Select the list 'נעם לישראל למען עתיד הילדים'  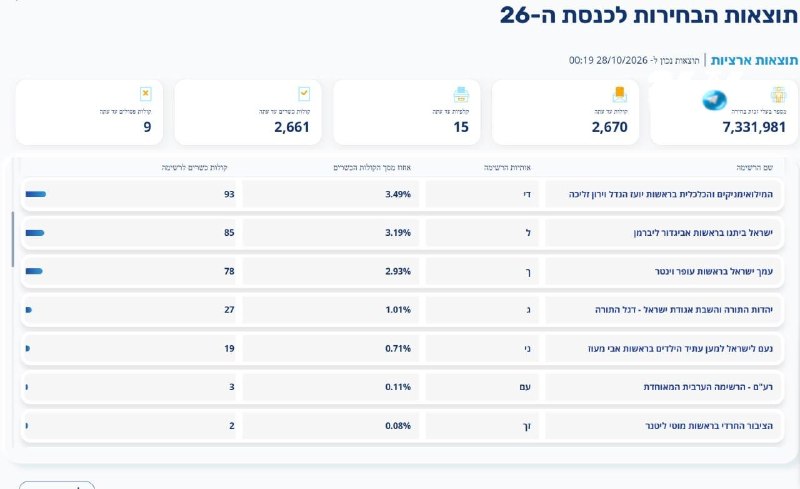click(x=680, y=349)
